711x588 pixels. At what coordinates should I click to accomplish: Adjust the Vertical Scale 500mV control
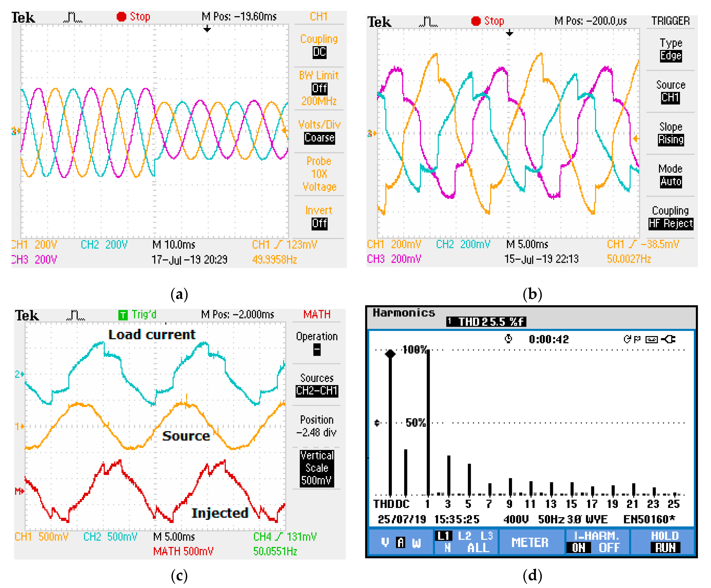317,469
